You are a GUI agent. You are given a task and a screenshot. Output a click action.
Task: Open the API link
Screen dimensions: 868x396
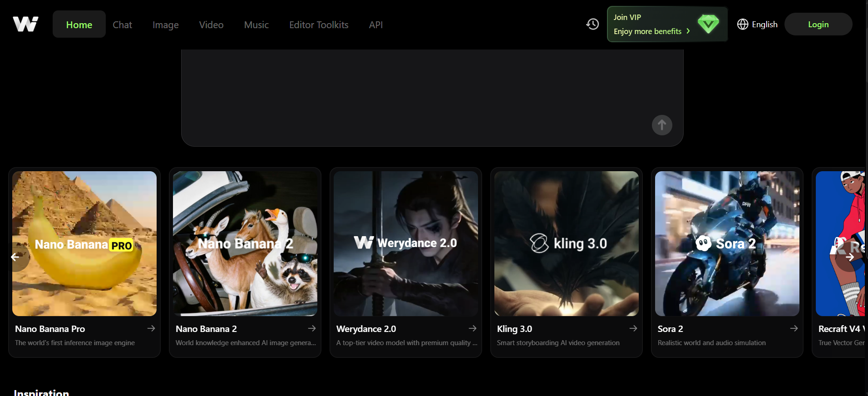tap(375, 25)
